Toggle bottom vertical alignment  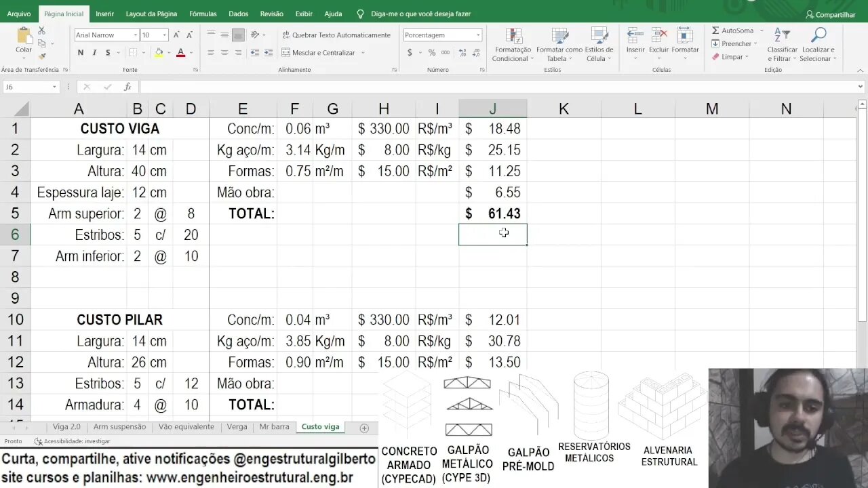pos(238,35)
